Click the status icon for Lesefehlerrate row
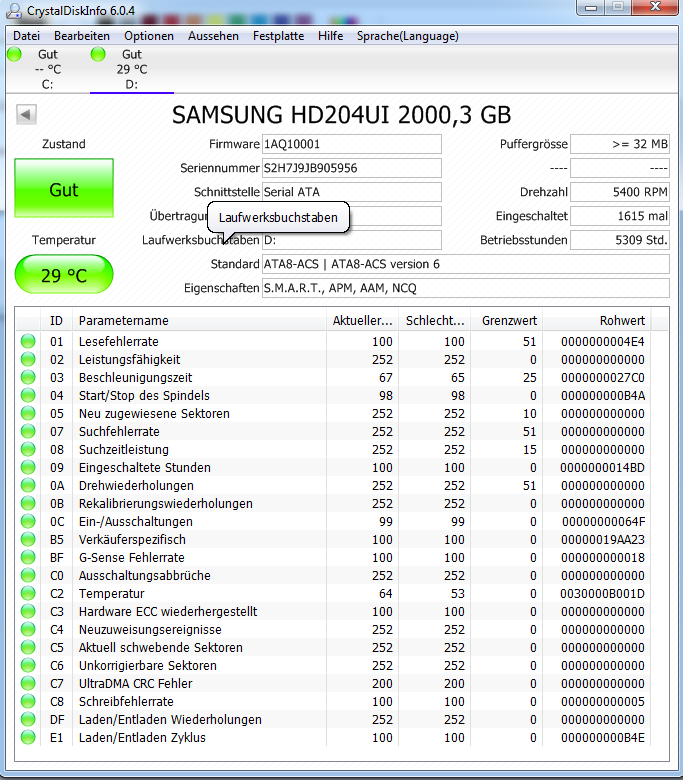This screenshot has width=683, height=780. pyautogui.click(x=28, y=341)
